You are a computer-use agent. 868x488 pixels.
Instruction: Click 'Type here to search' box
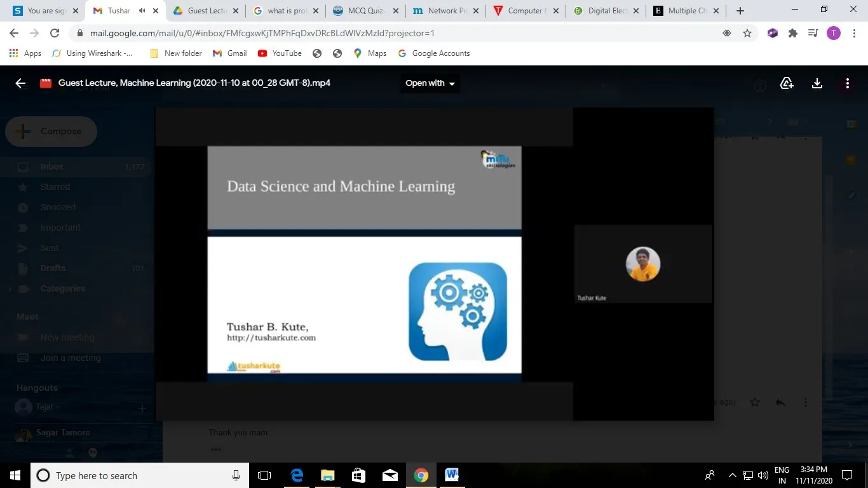pos(139,475)
